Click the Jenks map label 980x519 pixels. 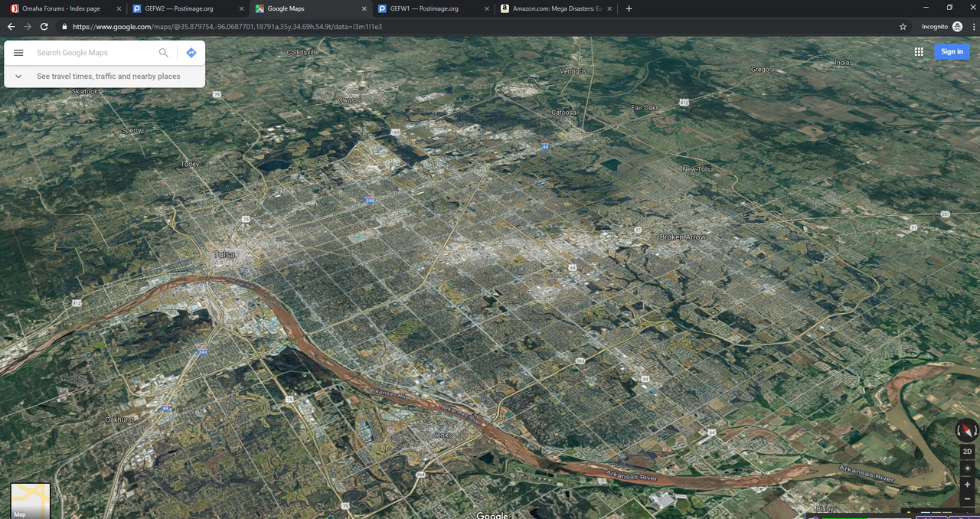443,435
